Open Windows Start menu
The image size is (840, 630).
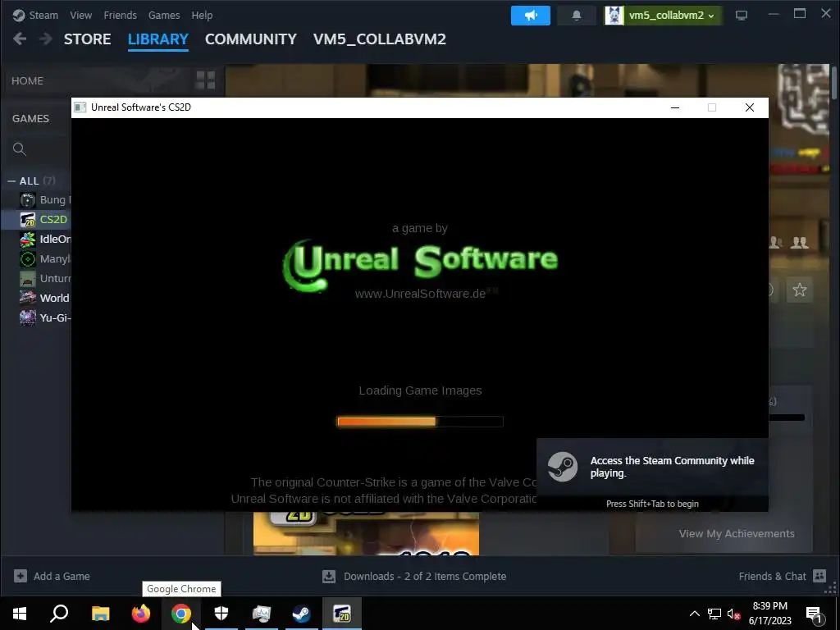click(20, 614)
